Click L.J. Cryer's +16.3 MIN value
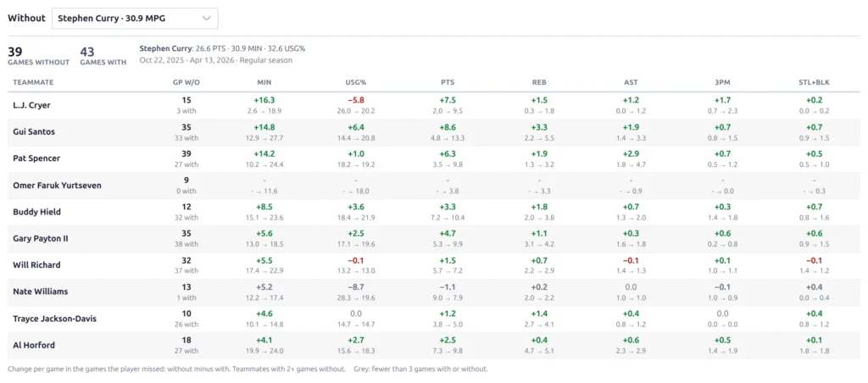Viewport: 868px width, 383px height. (264, 100)
